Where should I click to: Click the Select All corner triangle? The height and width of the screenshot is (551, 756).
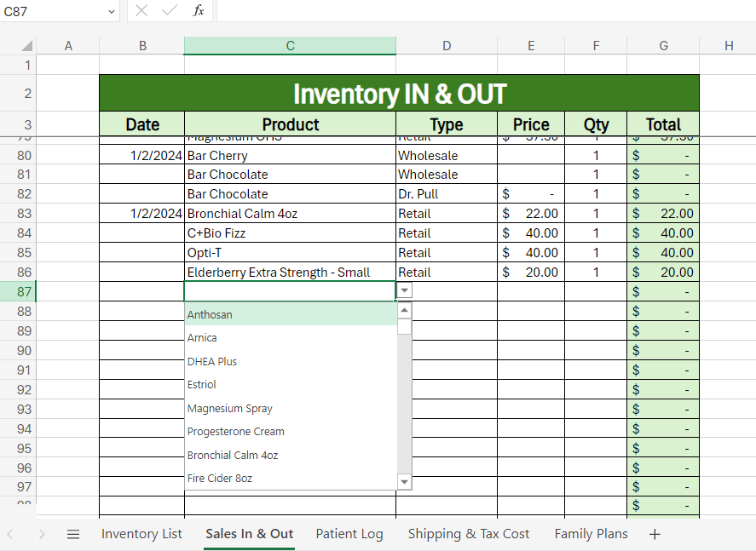tap(27, 46)
